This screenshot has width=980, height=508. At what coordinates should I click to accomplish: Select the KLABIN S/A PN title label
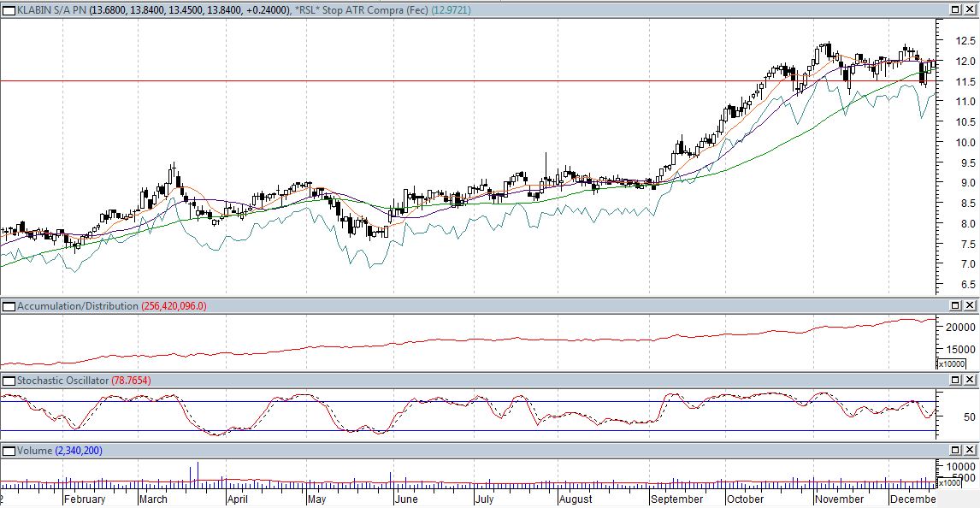tap(51, 9)
